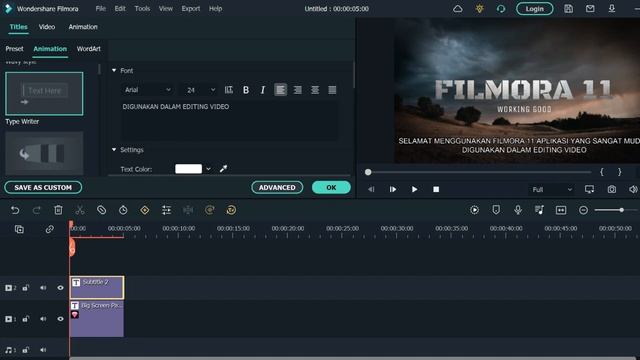The height and width of the screenshot is (360, 640).
Task: Open the File menu
Action: 100,9
